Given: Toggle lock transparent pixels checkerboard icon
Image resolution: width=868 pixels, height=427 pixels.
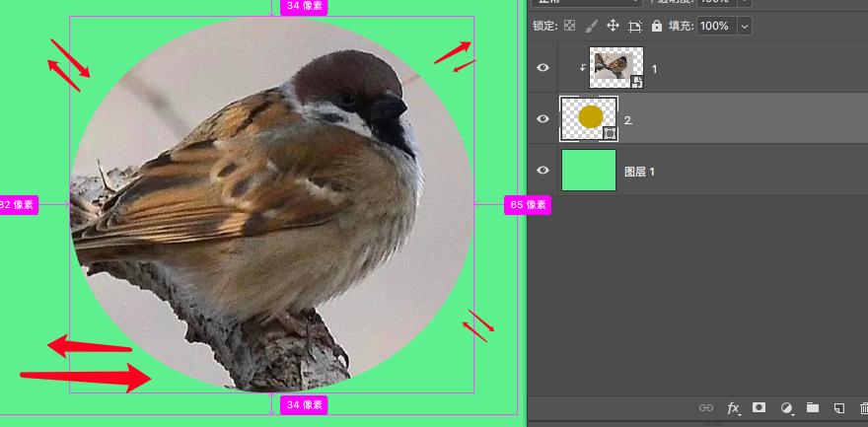Looking at the screenshot, I should point(570,26).
